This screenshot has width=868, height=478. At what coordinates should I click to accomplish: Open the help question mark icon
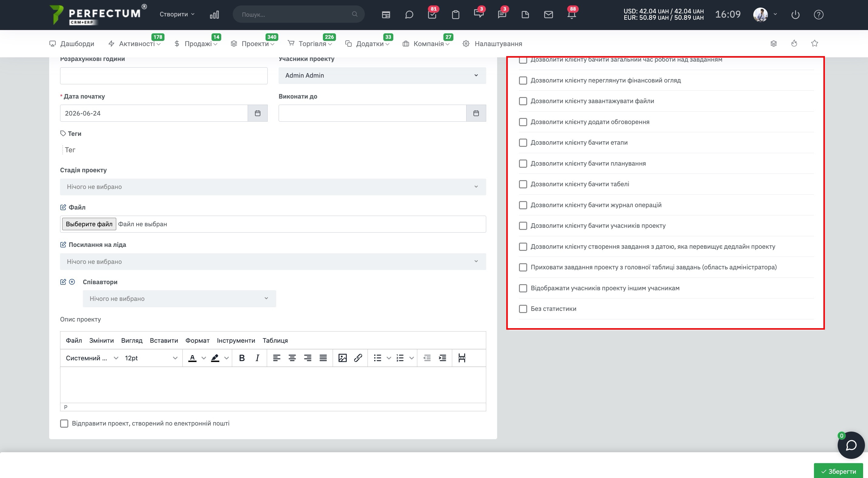point(819,15)
